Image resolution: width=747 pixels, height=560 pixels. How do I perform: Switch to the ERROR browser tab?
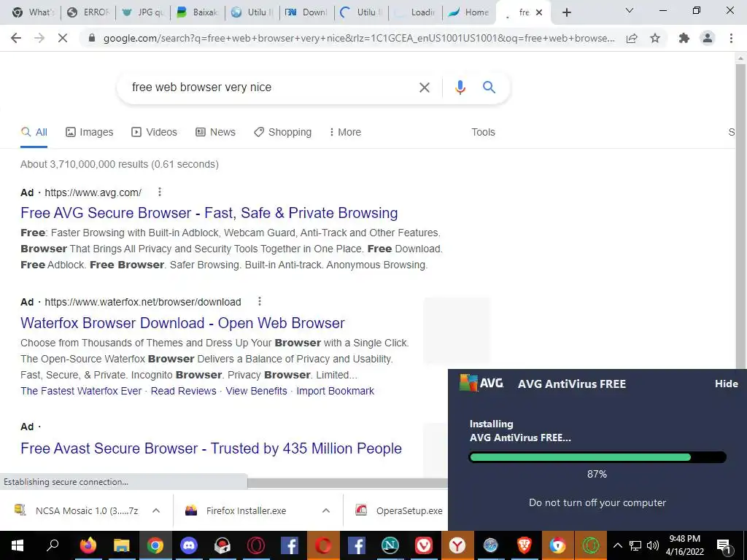point(88,12)
